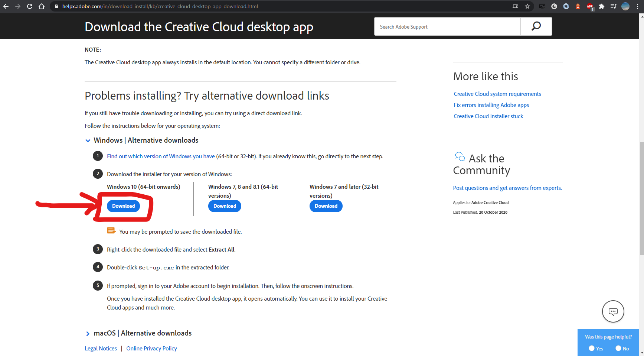644x356 pixels.
Task: Click the 'NOTE:' label
Action: coord(93,50)
